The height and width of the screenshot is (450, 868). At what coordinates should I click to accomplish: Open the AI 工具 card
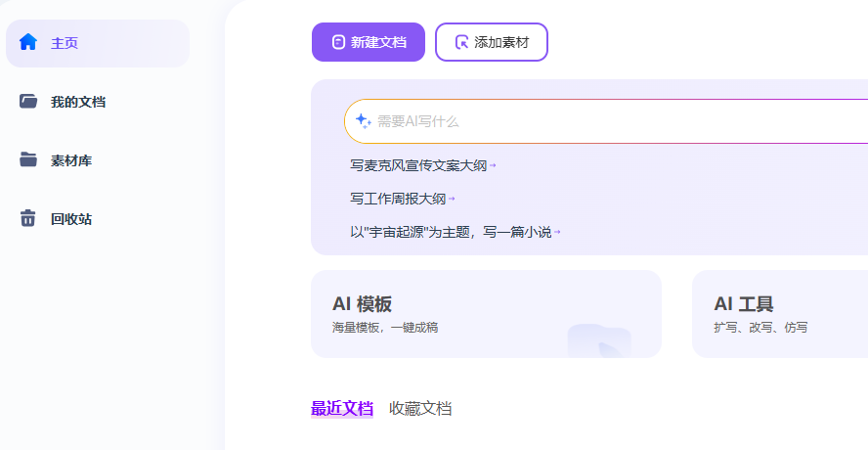pyautogui.click(x=780, y=314)
